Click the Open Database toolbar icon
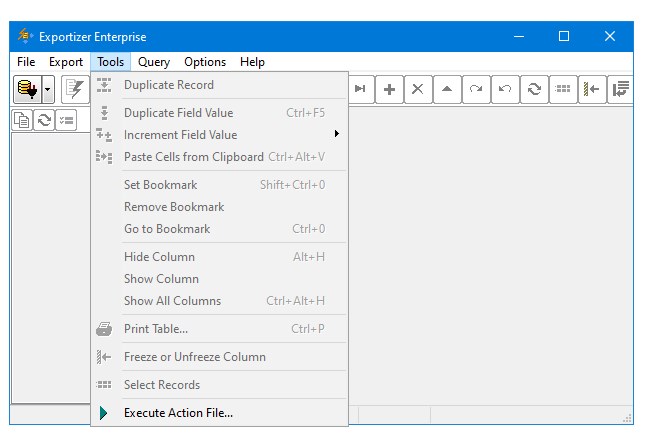Image resolution: width=650 pixels, height=442 pixels. tap(27, 89)
